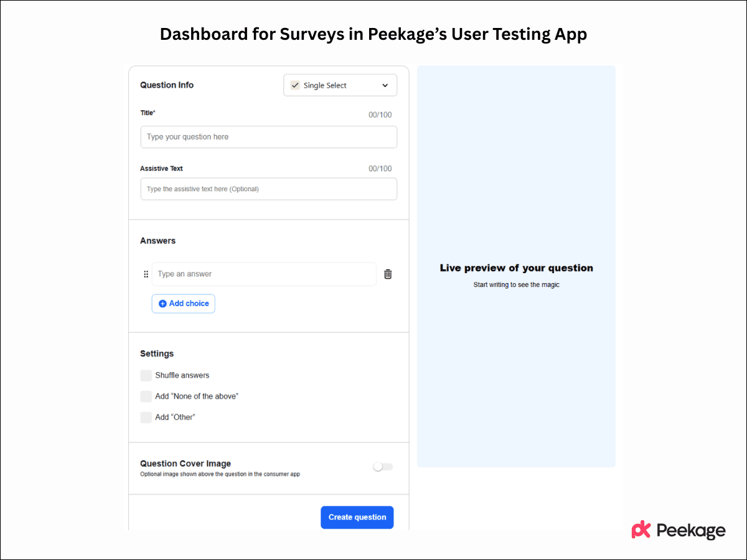Click the Add choice button
747x560 pixels.
point(183,303)
